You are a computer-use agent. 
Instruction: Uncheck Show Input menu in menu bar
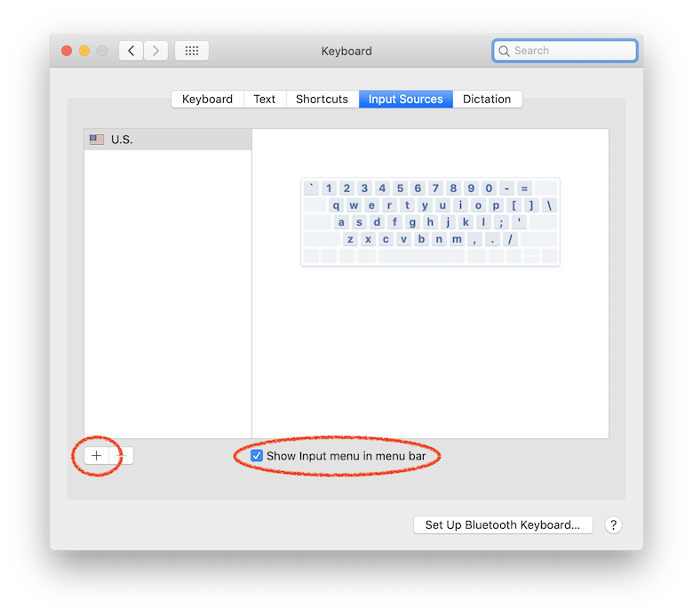257,456
